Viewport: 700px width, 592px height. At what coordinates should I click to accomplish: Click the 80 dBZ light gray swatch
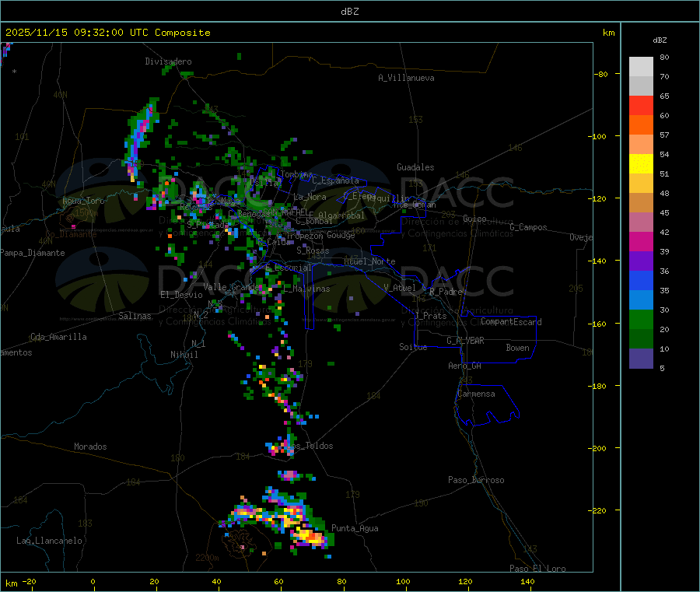click(641, 67)
